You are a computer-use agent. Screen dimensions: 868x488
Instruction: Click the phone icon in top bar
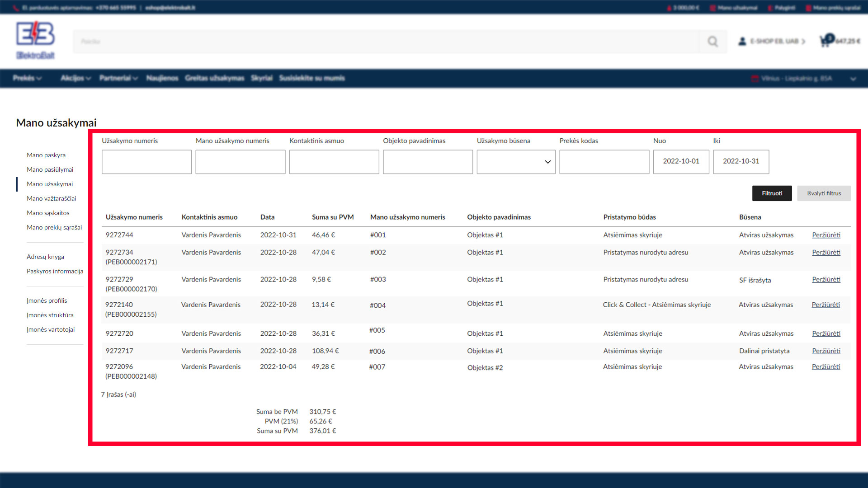(16, 8)
